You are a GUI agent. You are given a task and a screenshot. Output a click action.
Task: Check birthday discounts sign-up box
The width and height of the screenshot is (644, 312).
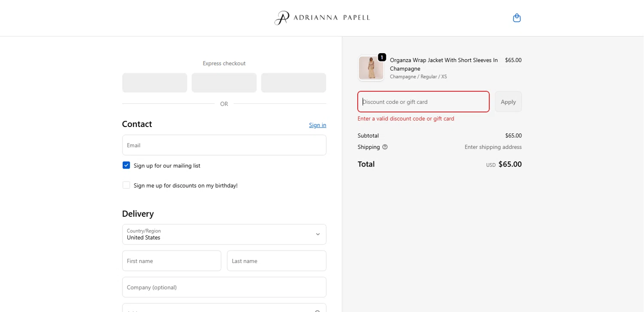(126, 185)
